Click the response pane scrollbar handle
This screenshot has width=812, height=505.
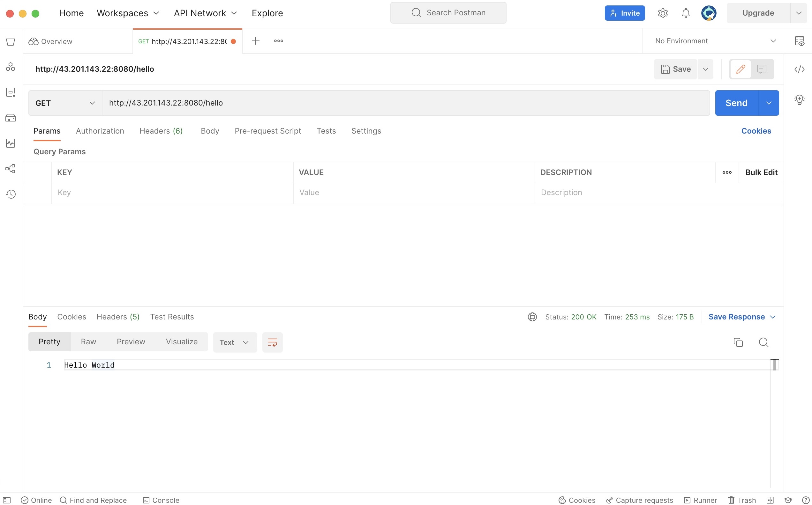pyautogui.click(x=774, y=365)
